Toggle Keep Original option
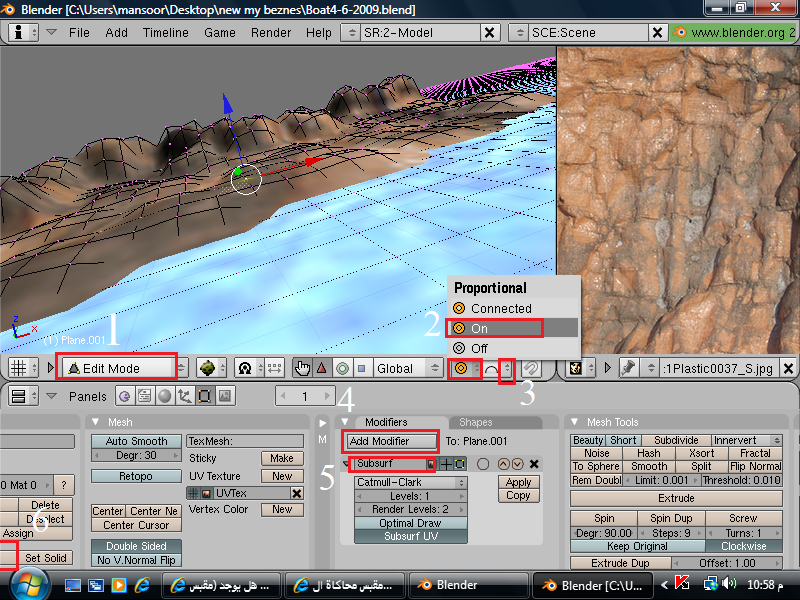Screen dimensions: 800x600 [x=637, y=546]
